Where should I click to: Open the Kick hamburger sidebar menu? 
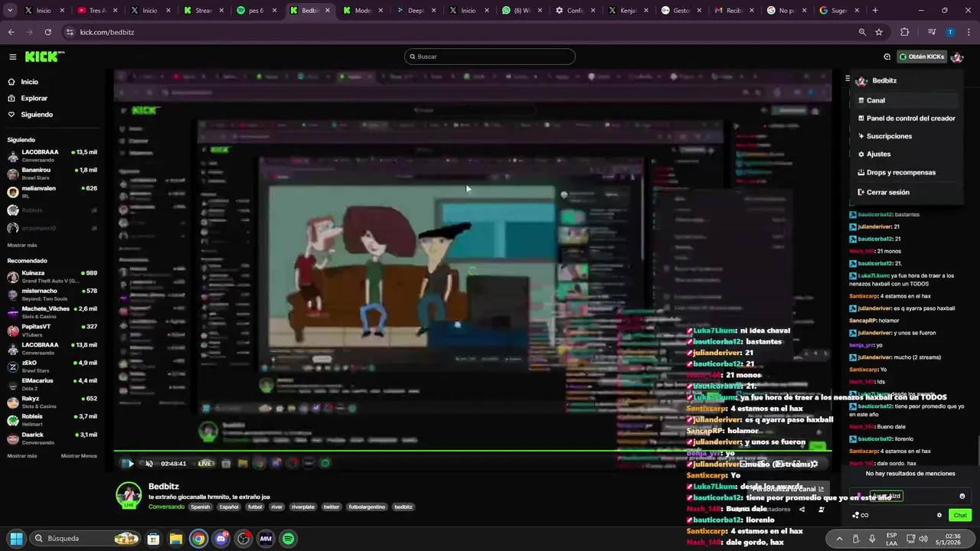pyautogui.click(x=13, y=57)
